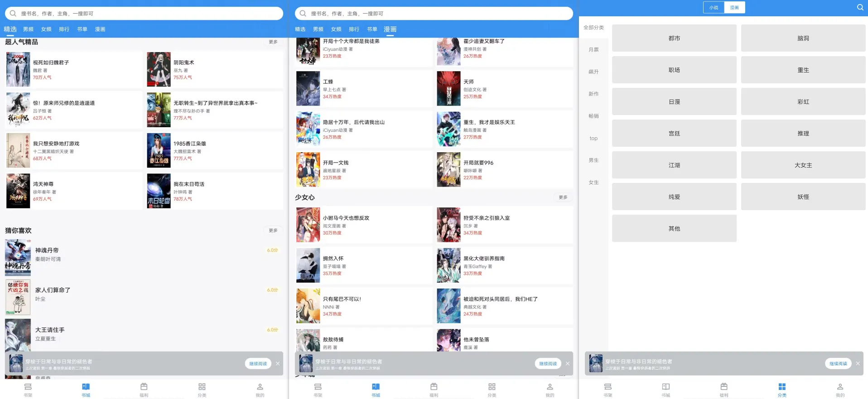Choose 全部分类 in the right panel sidebar
The image size is (868, 399).
pos(593,28)
